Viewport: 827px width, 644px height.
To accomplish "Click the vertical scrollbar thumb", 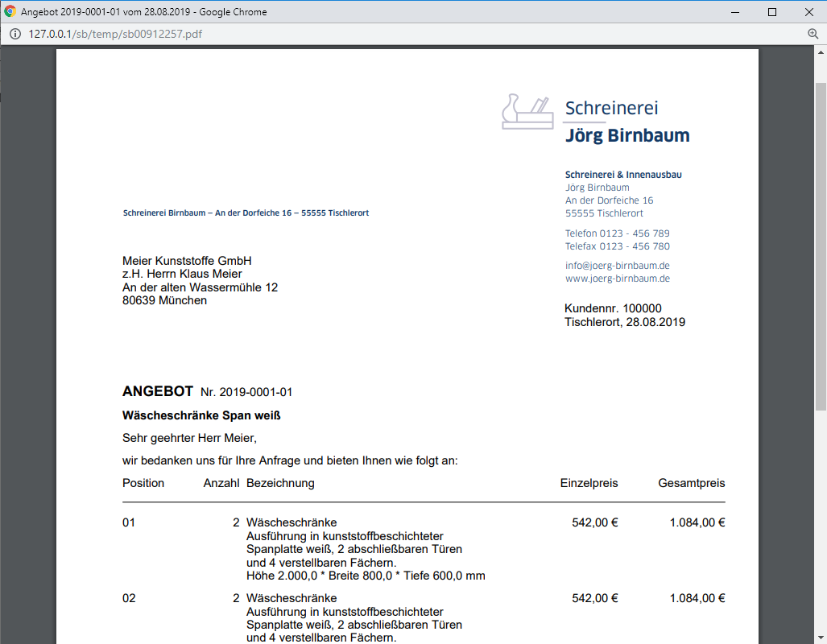I will pos(821,242).
